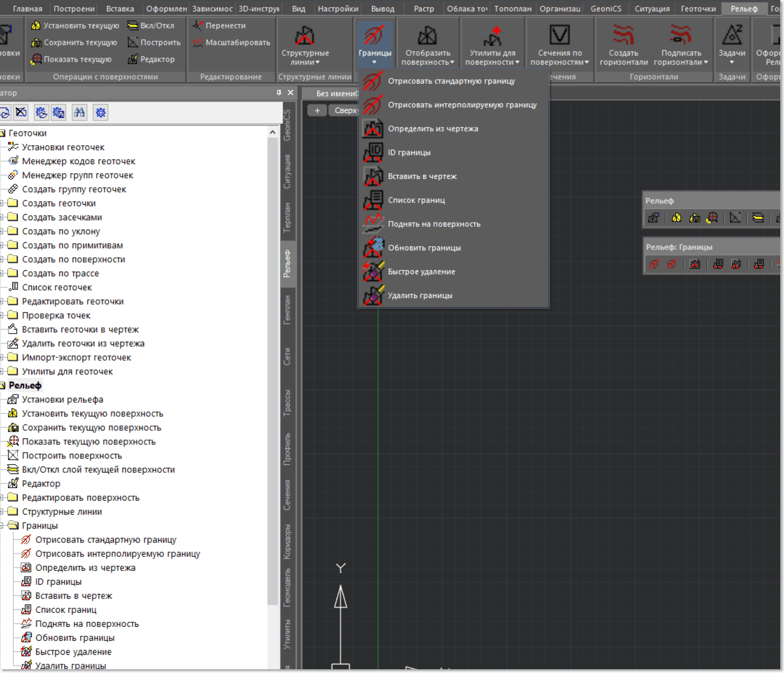Screen dimensions: 784x673
Task: Click Создать горизонтали ribbon icon
Action: (x=623, y=35)
